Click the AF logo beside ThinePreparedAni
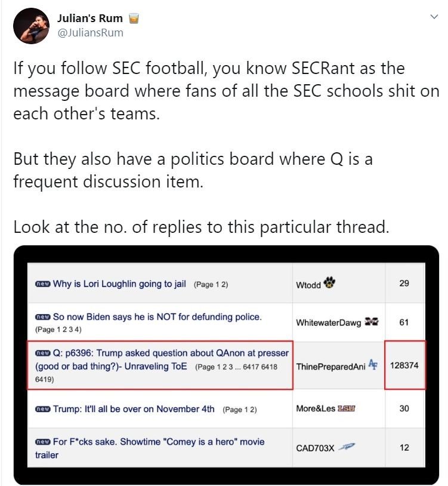Screen dimensions: 448x486 (373, 365)
